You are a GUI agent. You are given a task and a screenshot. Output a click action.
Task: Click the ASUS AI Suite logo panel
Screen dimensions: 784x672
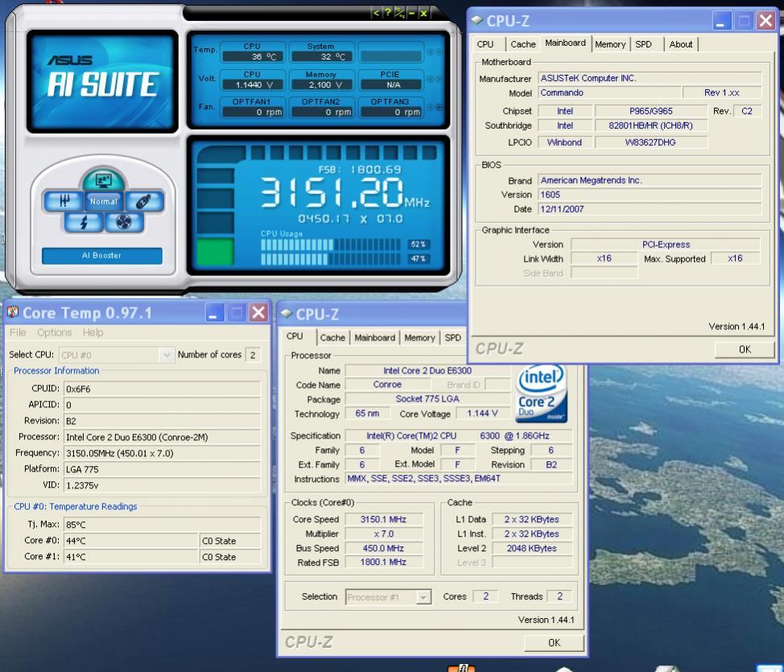[x=102, y=81]
